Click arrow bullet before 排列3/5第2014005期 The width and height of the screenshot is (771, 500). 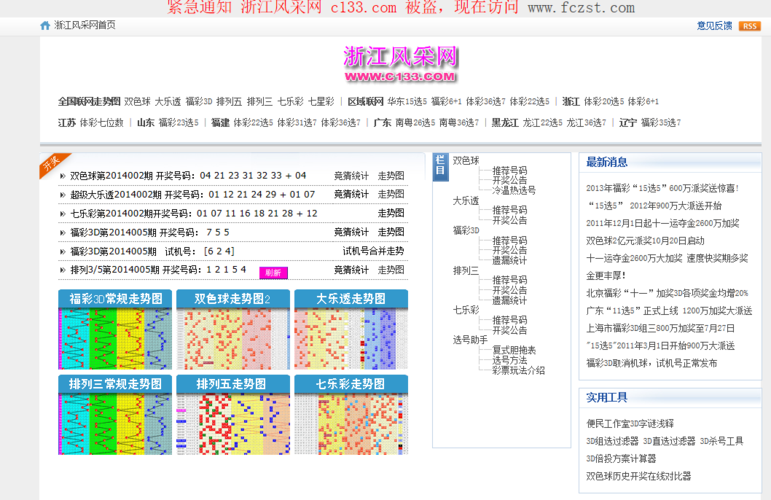62,270
